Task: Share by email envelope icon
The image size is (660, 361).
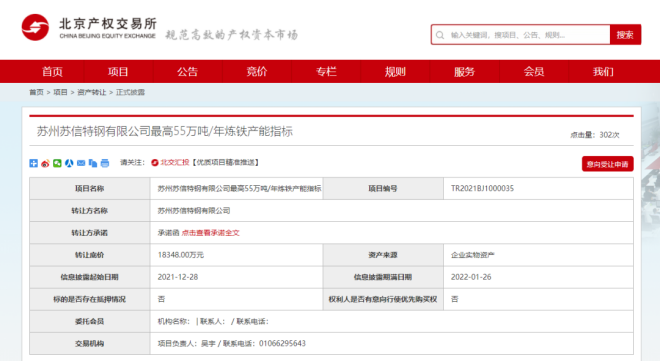Action: tap(81, 163)
